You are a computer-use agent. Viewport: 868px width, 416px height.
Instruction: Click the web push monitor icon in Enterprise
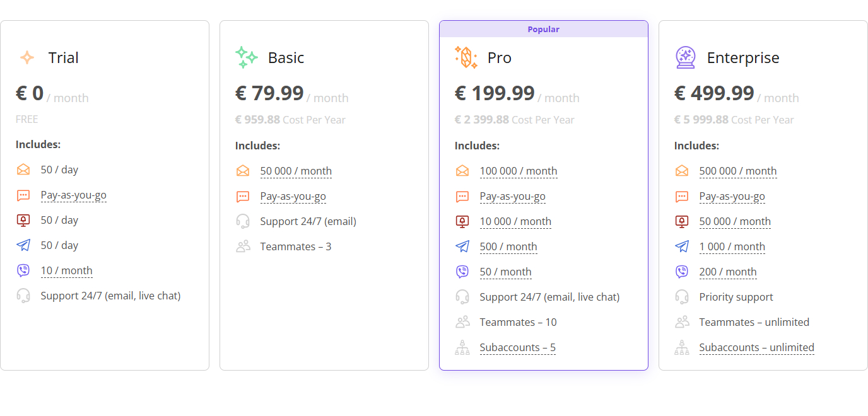[x=682, y=221]
